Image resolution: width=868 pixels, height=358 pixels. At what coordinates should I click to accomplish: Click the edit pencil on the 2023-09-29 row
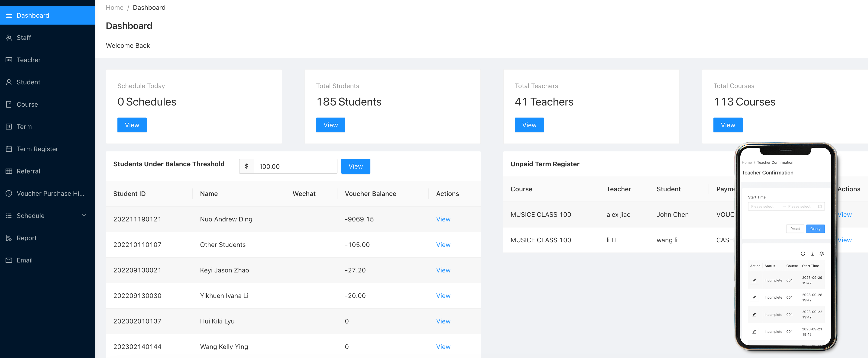coord(755,280)
